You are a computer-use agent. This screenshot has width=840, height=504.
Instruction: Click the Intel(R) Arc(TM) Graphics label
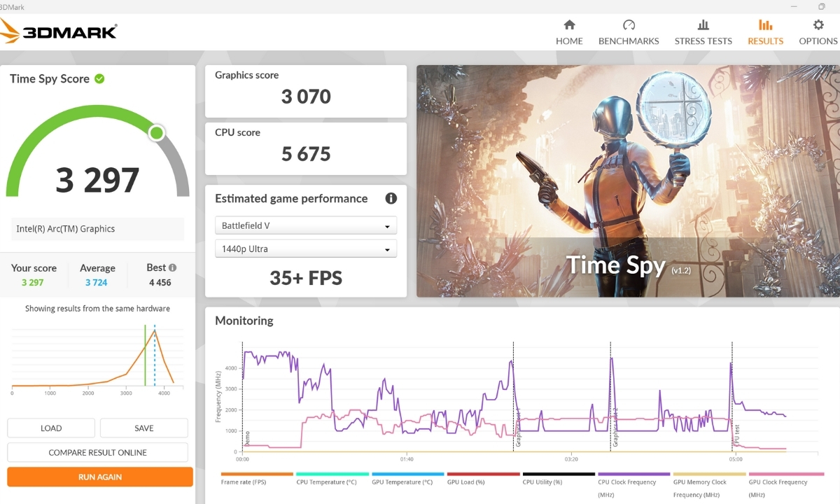point(66,229)
